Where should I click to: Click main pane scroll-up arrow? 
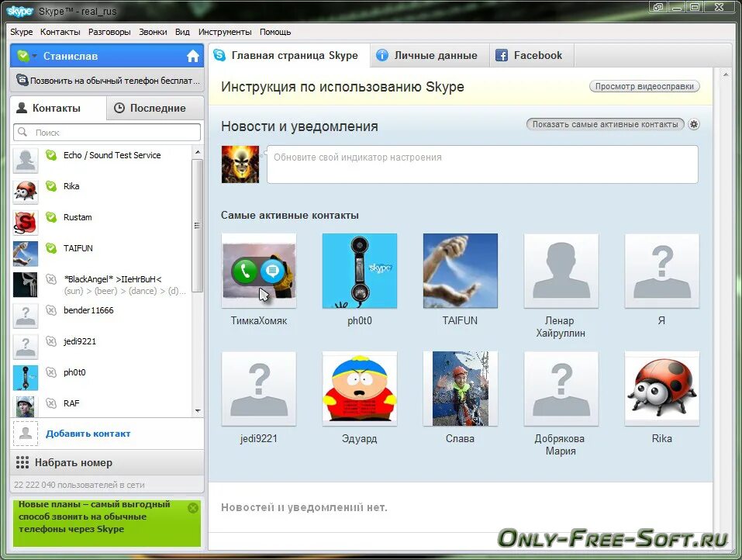(x=726, y=74)
